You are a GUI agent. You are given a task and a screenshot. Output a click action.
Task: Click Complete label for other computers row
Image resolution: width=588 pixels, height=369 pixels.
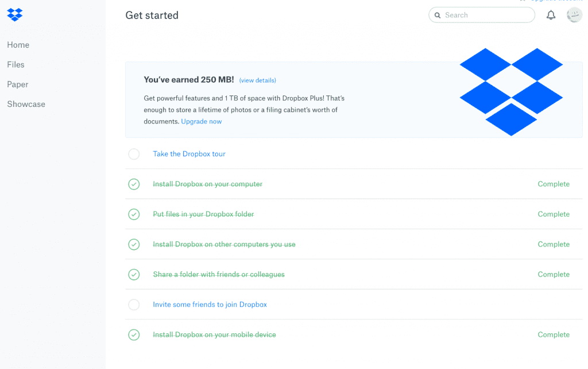(554, 244)
